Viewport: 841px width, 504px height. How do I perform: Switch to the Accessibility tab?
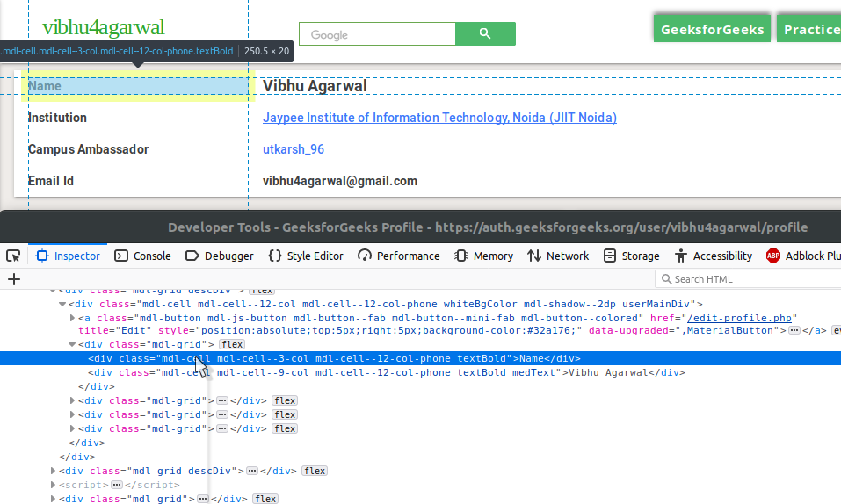tap(714, 256)
